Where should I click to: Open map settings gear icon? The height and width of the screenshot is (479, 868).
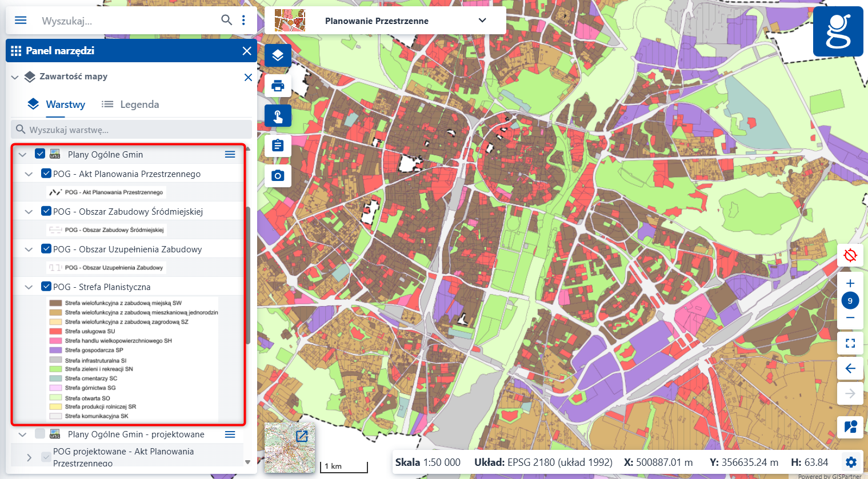(x=851, y=462)
